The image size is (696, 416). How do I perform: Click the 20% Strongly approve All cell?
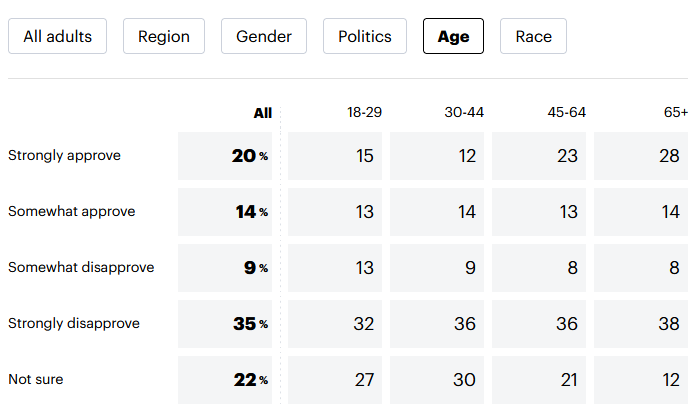tap(226, 156)
